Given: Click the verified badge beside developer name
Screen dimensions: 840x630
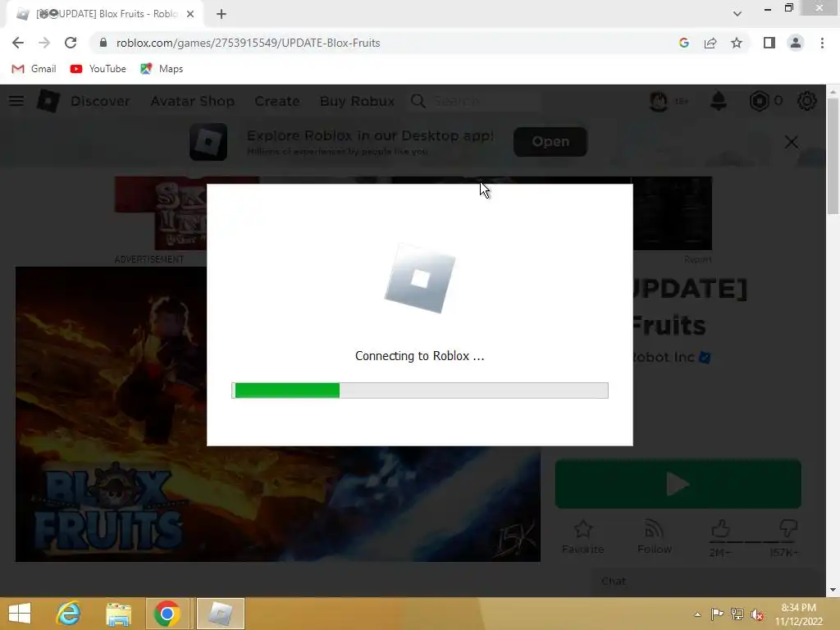Looking at the screenshot, I should tap(705, 358).
